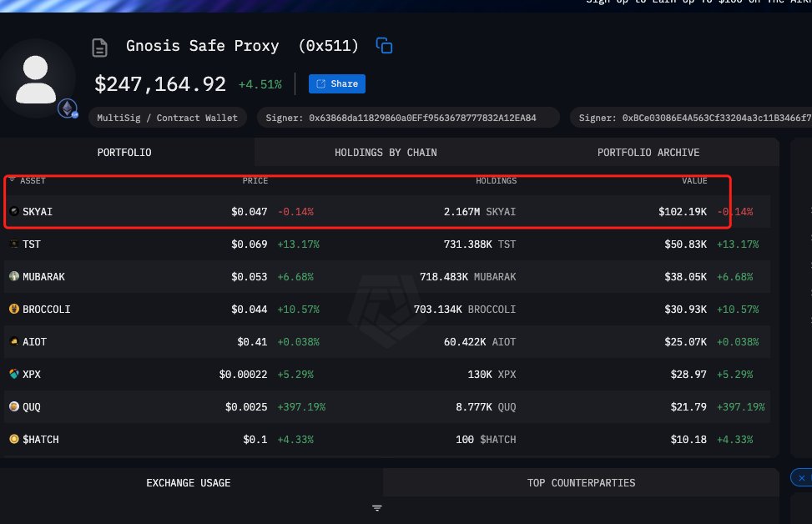Copy the Gnosis Safe Proxy address
The width and height of the screenshot is (812, 524).
(384, 46)
